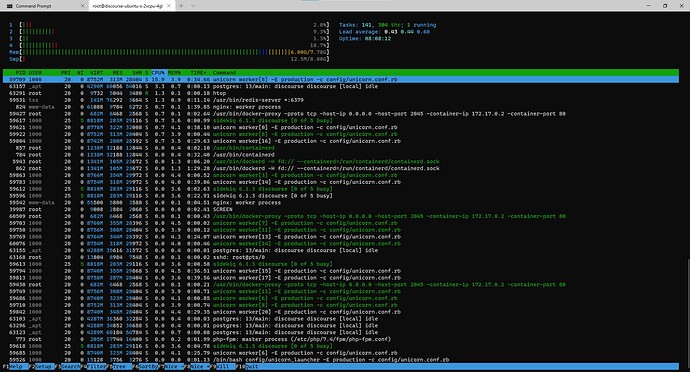
Task: Click the Load average reading
Action: [384, 32]
